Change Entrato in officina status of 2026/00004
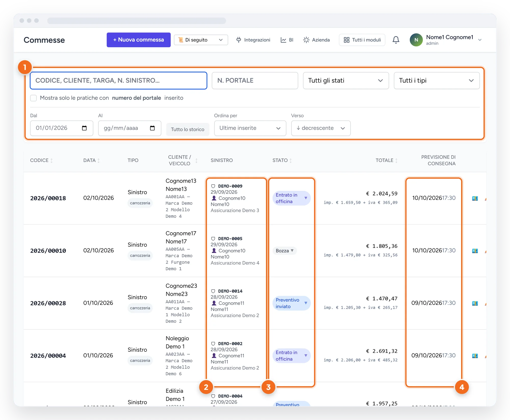This screenshot has height=420, width=510. tap(291, 356)
